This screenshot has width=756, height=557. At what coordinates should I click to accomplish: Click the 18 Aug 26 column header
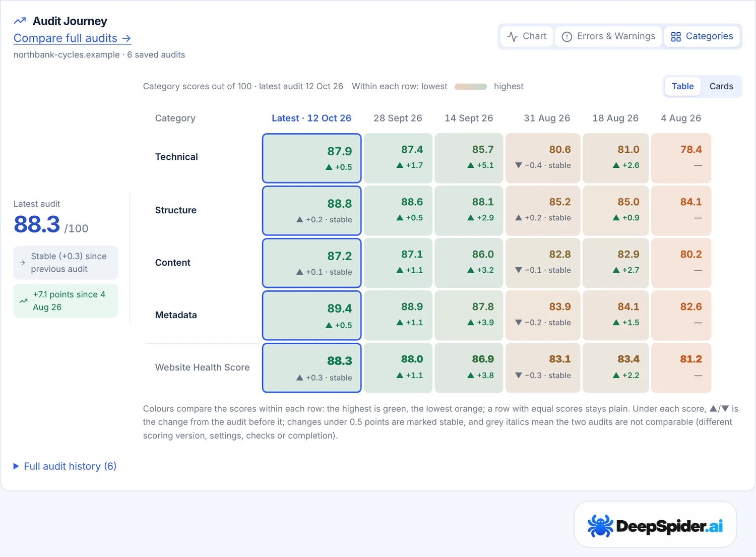pos(615,118)
